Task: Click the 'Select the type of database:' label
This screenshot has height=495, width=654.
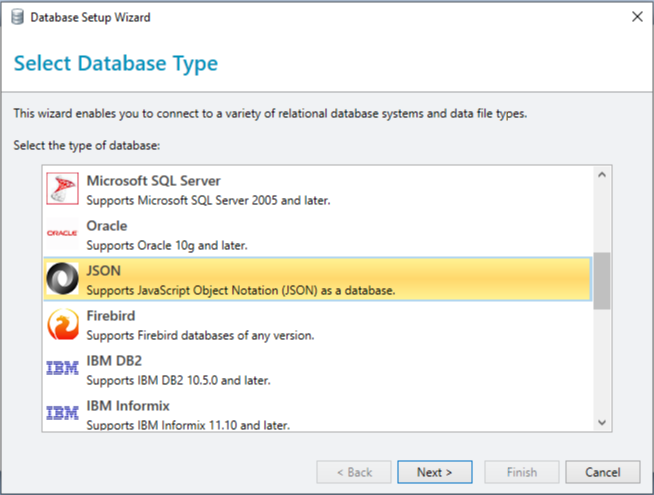Action: pyautogui.click(x=87, y=146)
